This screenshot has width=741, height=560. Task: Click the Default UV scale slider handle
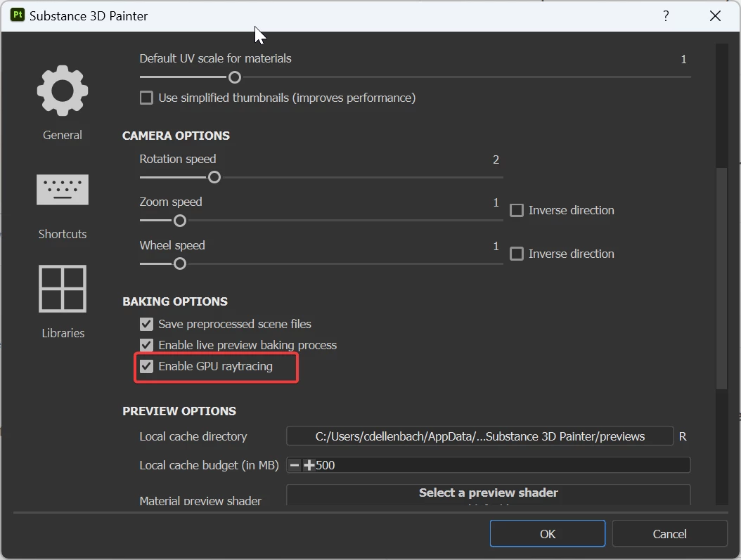[x=235, y=77]
